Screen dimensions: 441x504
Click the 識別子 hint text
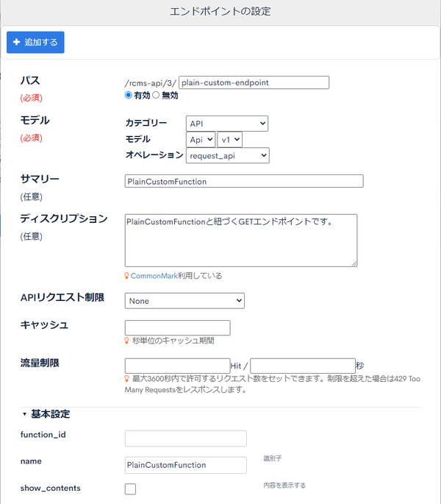(x=273, y=458)
